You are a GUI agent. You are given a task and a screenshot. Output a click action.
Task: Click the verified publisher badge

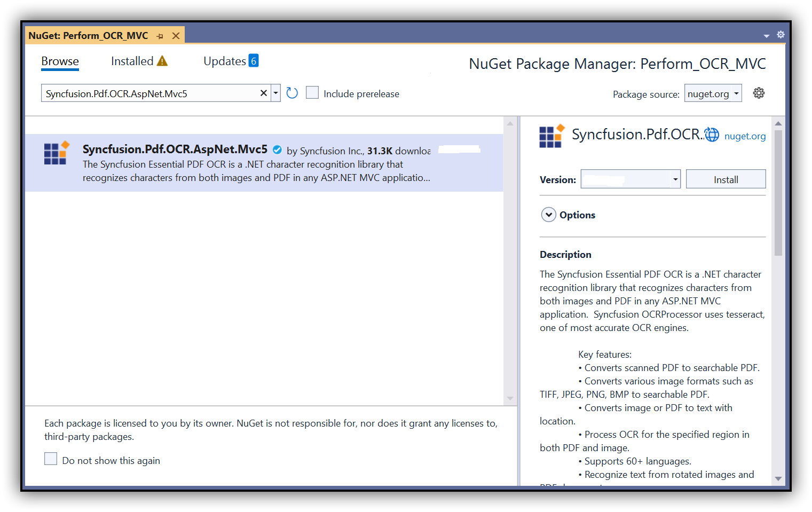277,150
